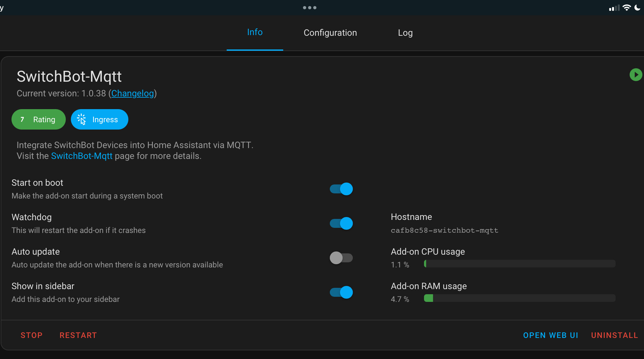Turn off the Watchdog toggle

[x=341, y=223]
